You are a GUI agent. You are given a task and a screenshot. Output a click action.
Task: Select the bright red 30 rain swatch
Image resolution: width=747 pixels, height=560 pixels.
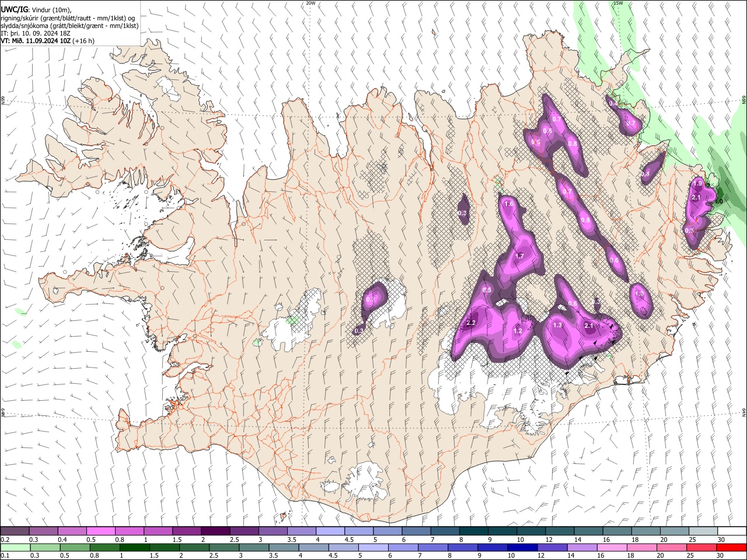(x=731, y=548)
